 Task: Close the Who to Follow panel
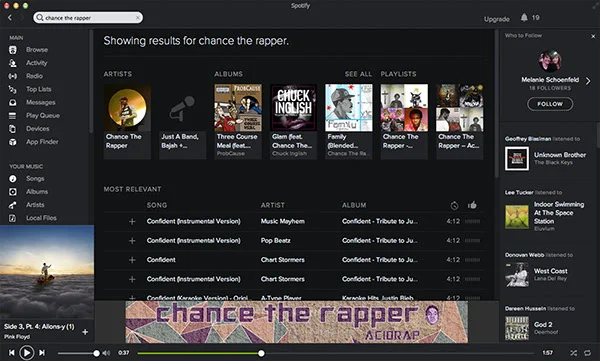point(593,36)
